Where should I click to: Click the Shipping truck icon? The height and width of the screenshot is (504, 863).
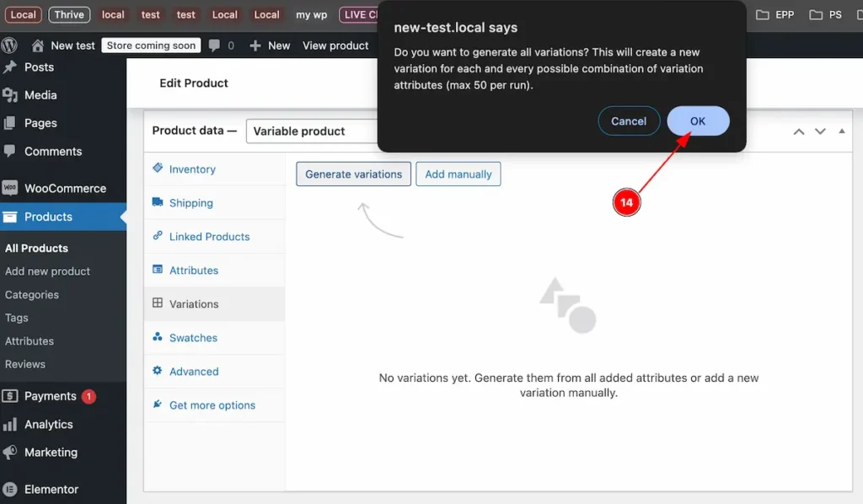tap(158, 202)
